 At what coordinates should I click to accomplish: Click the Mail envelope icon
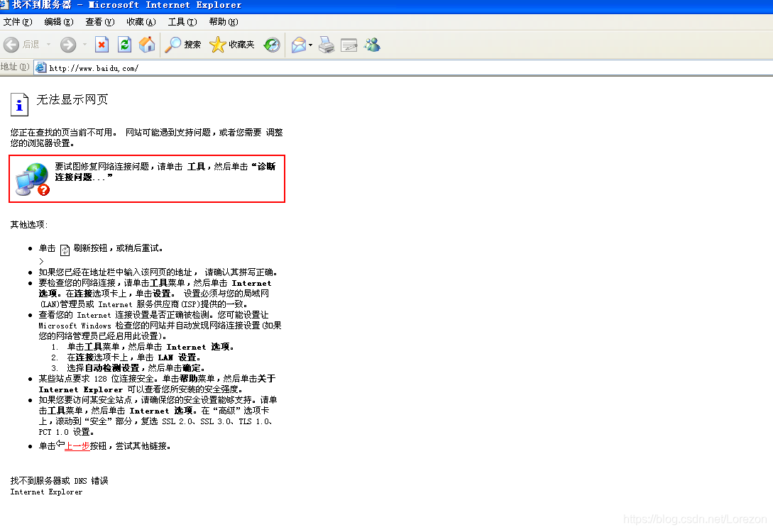tap(299, 45)
